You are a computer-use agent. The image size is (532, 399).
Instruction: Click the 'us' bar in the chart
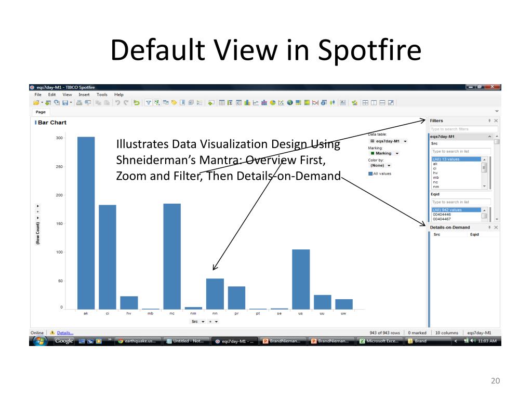pos(301,279)
